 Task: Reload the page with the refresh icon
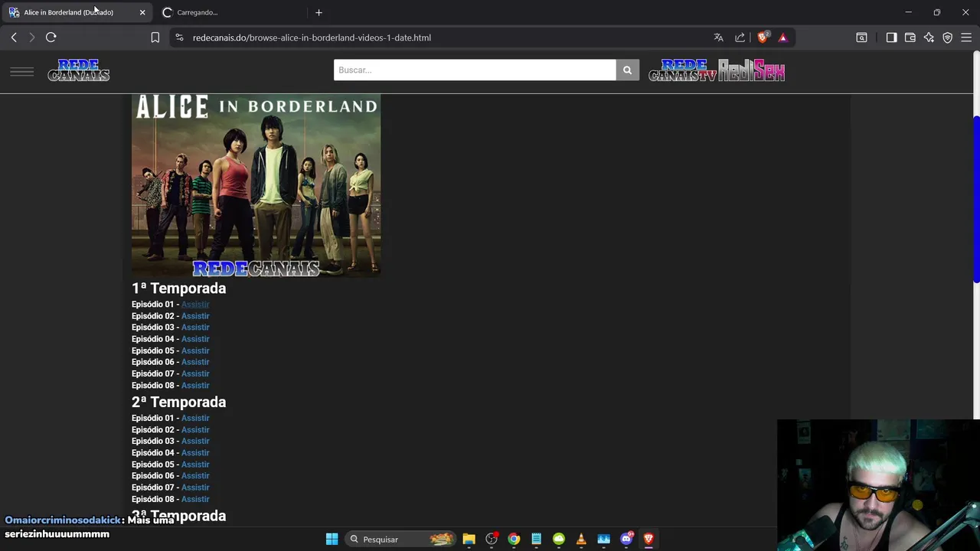[51, 37]
